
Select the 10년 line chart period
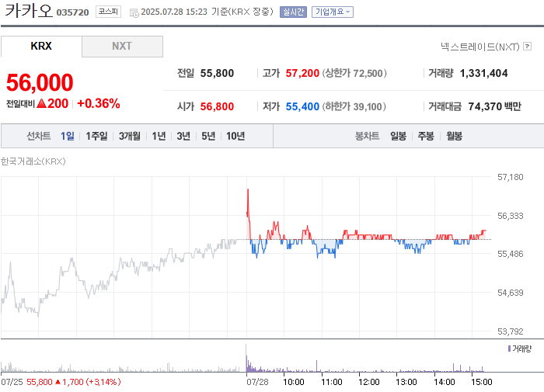(x=235, y=136)
